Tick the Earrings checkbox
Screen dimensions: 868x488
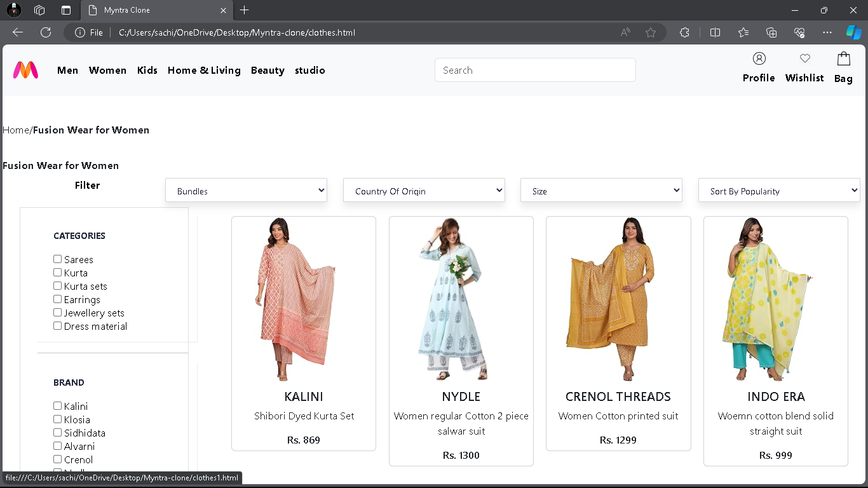pos(57,299)
